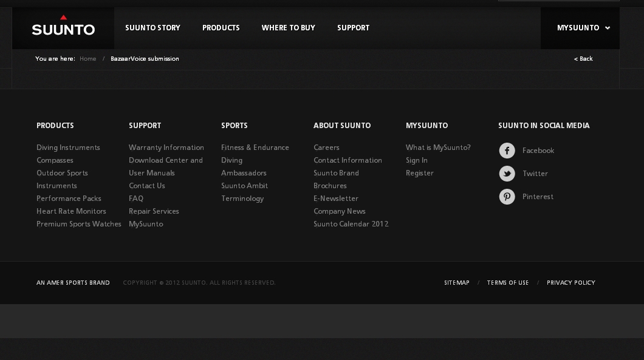Open the Pinterest round icon
Screen dimensions: 644x360
pos(507,197)
